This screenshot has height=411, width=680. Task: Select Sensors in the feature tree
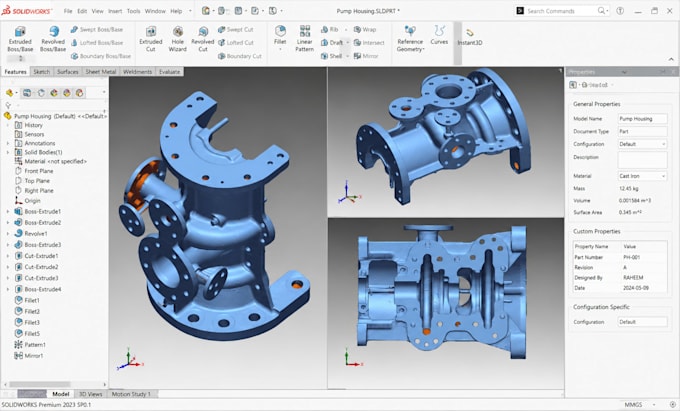pyautogui.click(x=29, y=134)
